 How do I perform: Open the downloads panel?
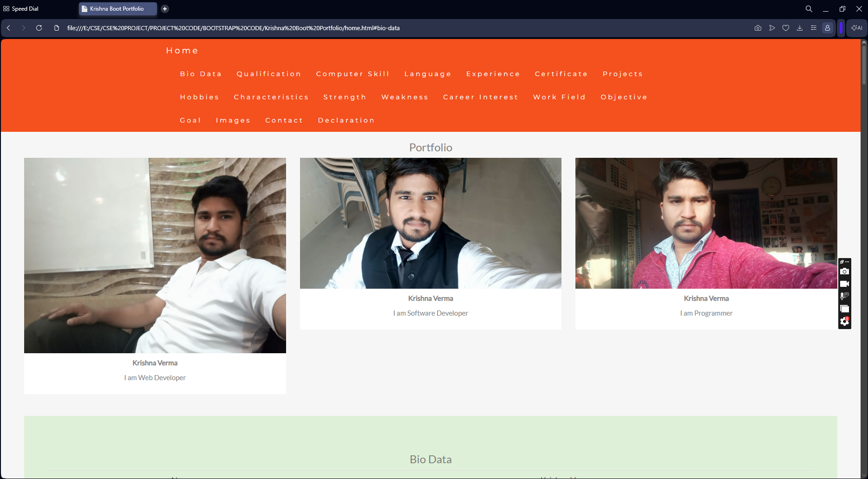pyautogui.click(x=800, y=28)
